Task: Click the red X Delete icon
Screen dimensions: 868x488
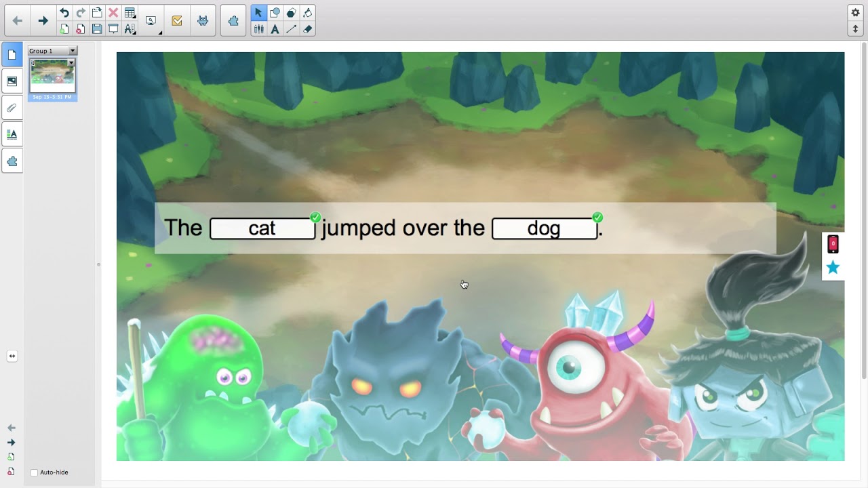Action: pyautogui.click(x=113, y=13)
